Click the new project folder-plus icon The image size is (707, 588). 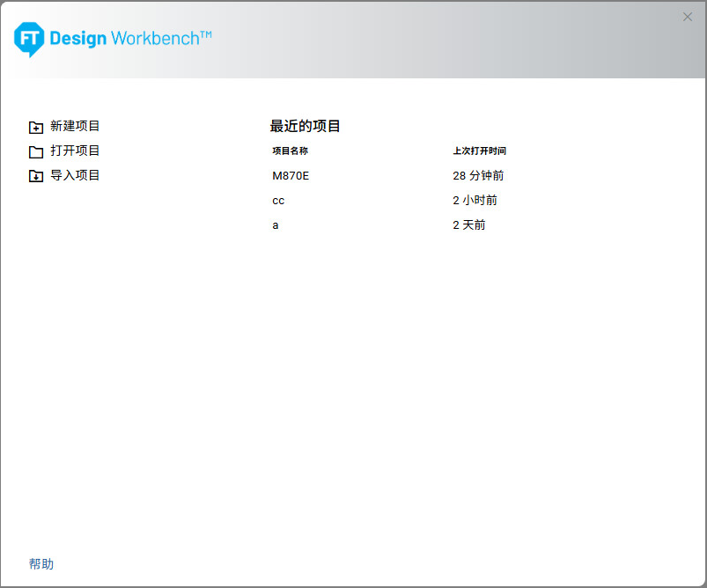(x=36, y=127)
